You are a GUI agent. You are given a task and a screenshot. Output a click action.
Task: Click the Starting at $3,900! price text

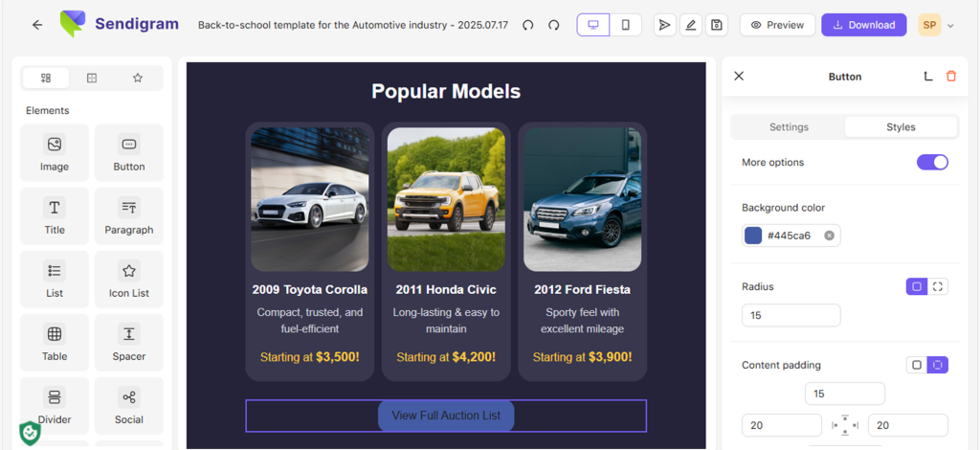(x=582, y=357)
